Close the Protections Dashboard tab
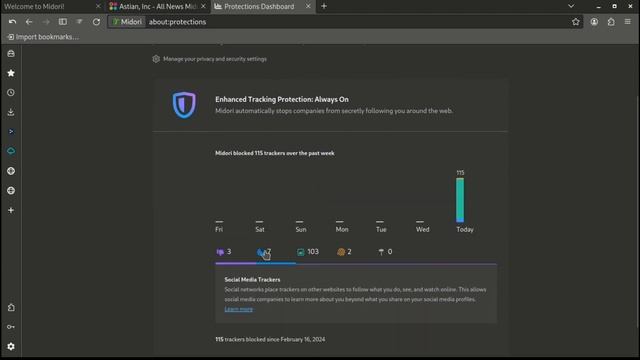This screenshot has width=640, height=360. point(308,7)
